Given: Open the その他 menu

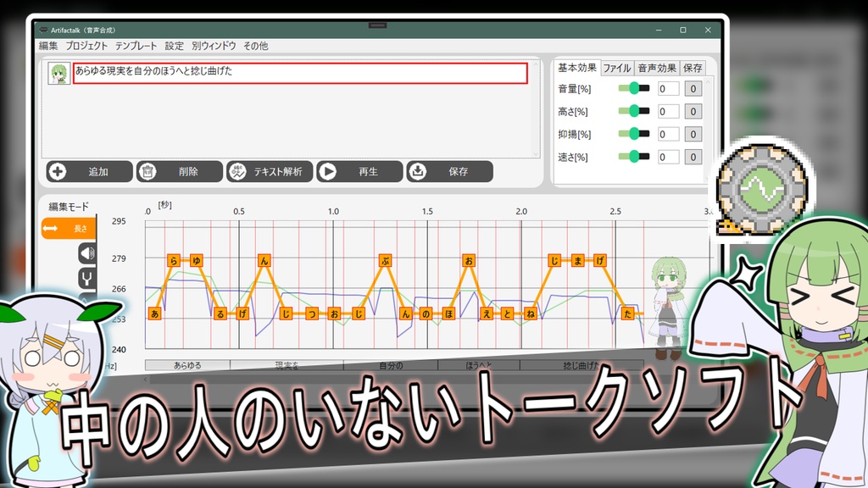Looking at the screenshot, I should [x=256, y=46].
